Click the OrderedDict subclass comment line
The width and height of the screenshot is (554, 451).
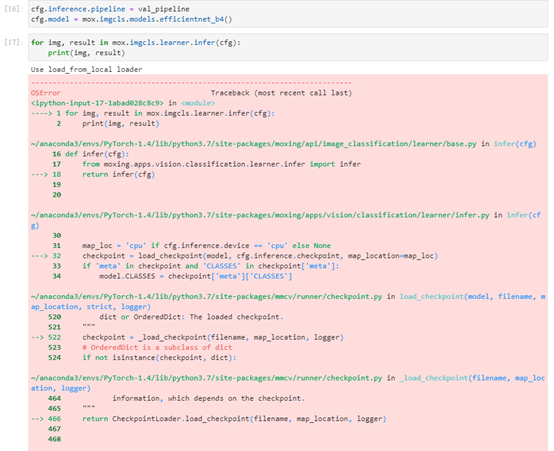click(157, 347)
